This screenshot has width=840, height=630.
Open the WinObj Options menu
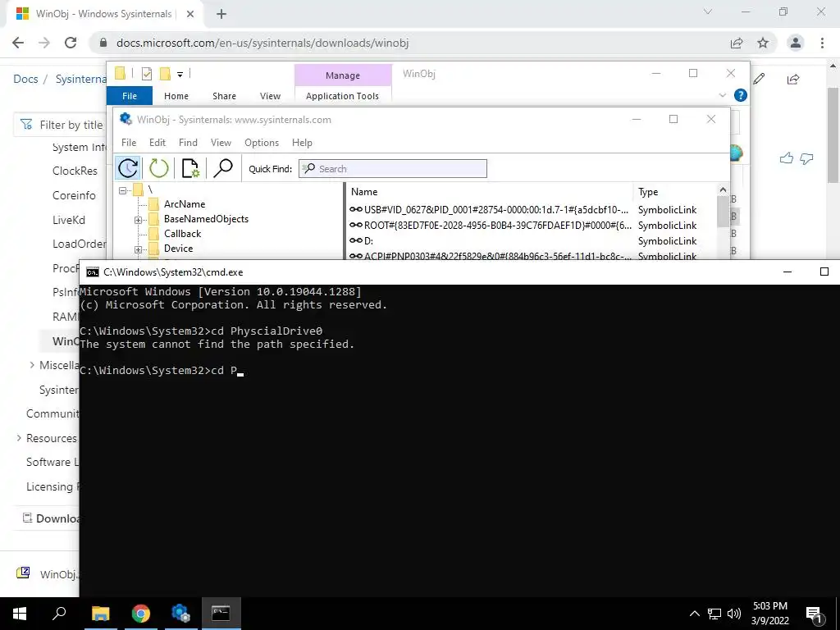[262, 143]
